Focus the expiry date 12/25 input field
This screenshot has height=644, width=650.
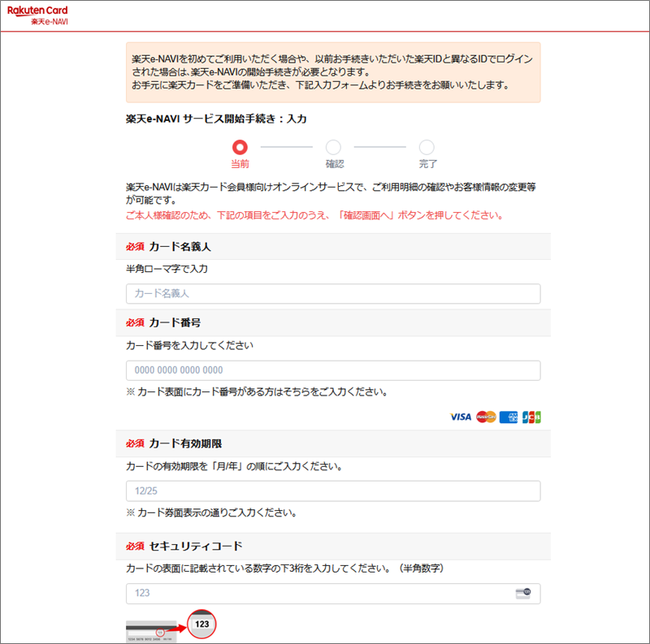tap(333, 491)
